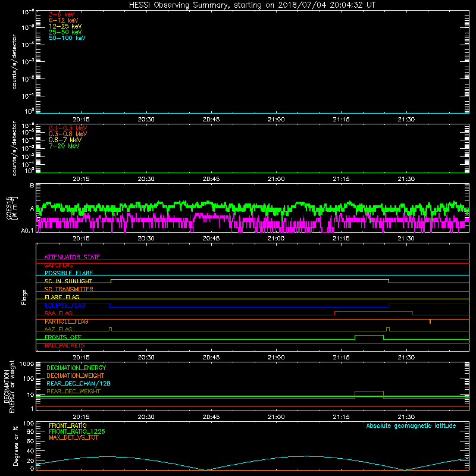Select the REAR_DEC_CHAN/128 legend label

79,383
